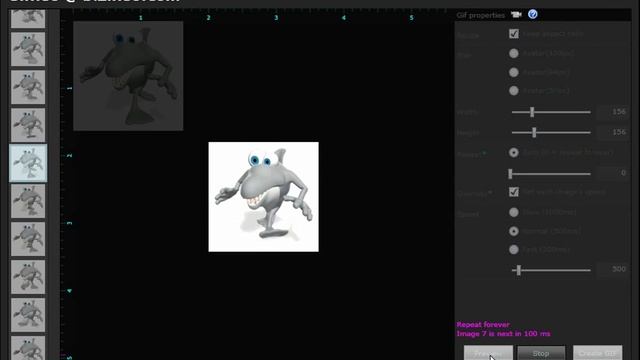This screenshot has height=360, width=640.
Task: Select the highlighted frame thumbnail in the left strip
Action: coord(28,163)
